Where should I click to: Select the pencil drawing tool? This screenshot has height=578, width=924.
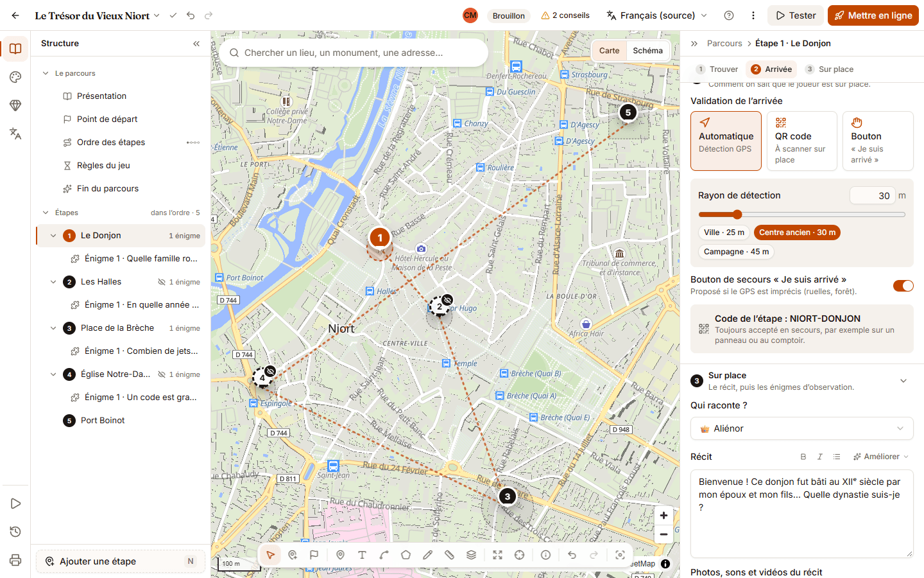(427, 555)
